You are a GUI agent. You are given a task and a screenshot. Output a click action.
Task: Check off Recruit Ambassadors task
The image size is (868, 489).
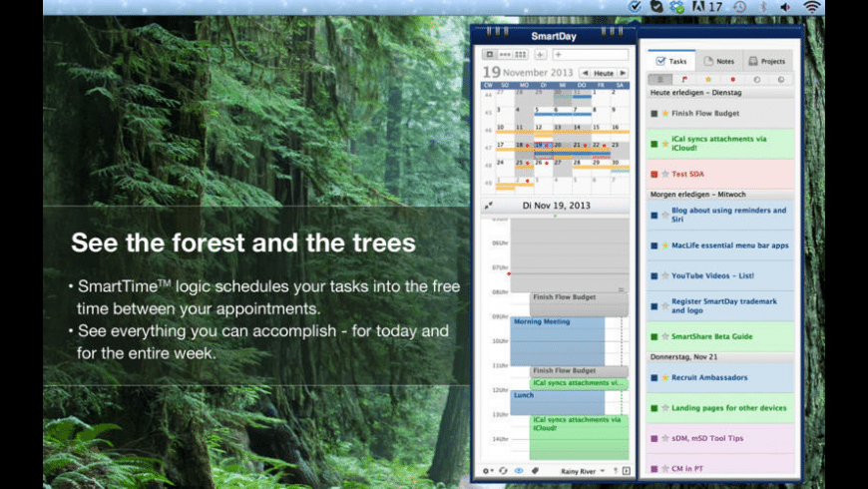point(653,377)
